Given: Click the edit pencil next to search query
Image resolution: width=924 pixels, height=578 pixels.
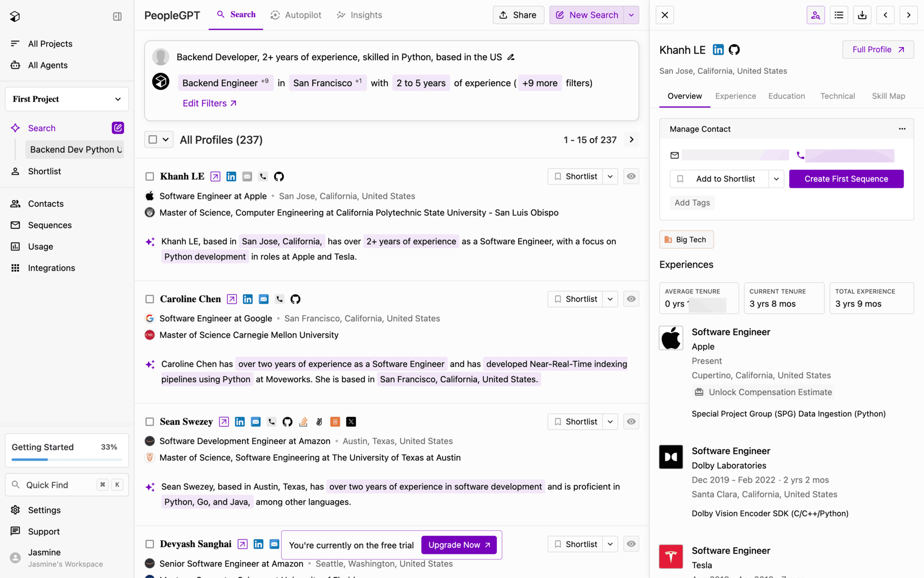Looking at the screenshot, I should [x=511, y=57].
